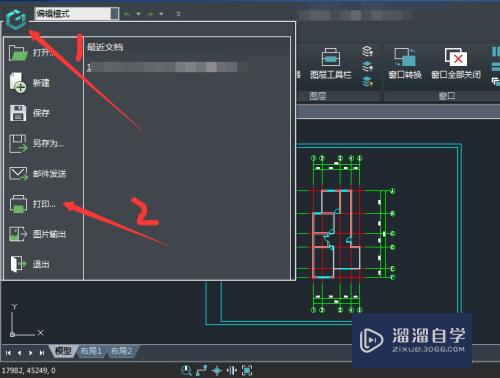Viewport: 500px width, 378px height.
Task: Expand the undo history dropdown arrow
Action: pyautogui.click(x=138, y=14)
